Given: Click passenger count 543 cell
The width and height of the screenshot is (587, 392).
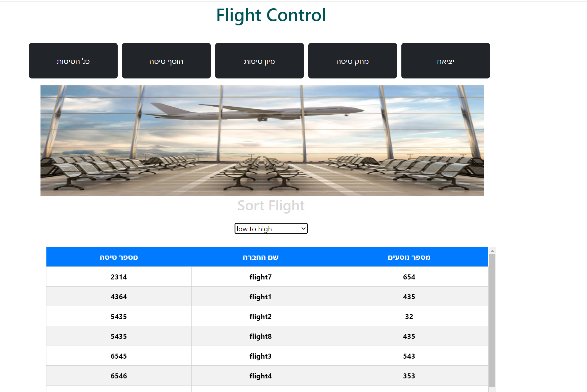Looking at the screenshot, I should click(409, 356).
